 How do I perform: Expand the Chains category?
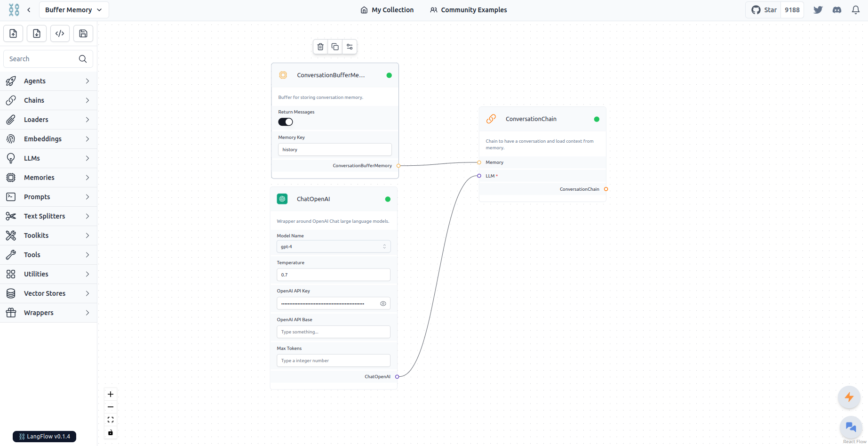[48, 100]
